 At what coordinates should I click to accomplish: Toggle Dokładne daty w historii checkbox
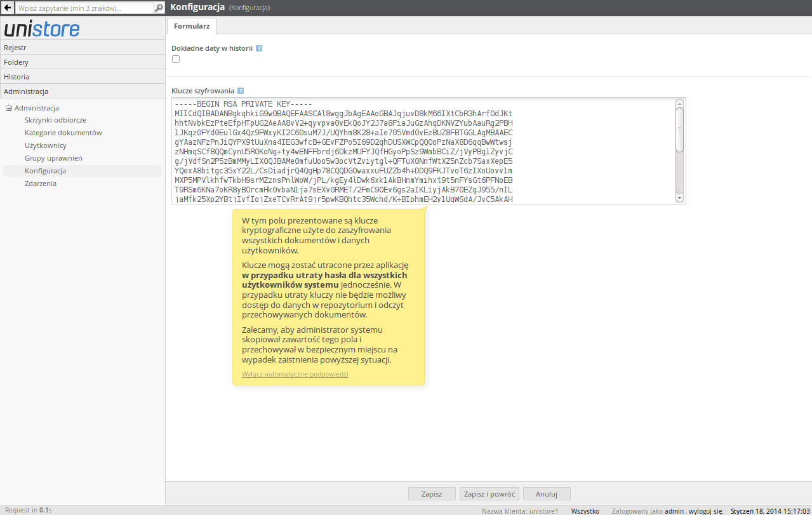coord(176,59)
